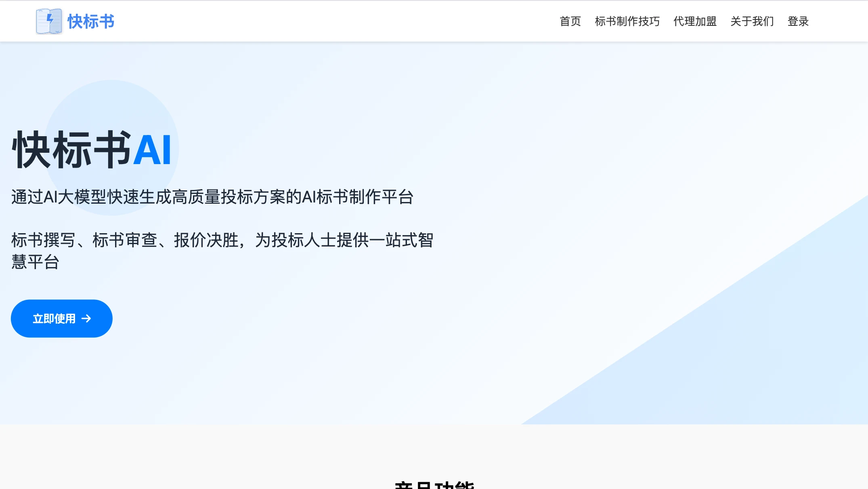This screenshot has width=868, height=489.
Task: Click the 快标书 book logo icon
Action: pos(49,21)
